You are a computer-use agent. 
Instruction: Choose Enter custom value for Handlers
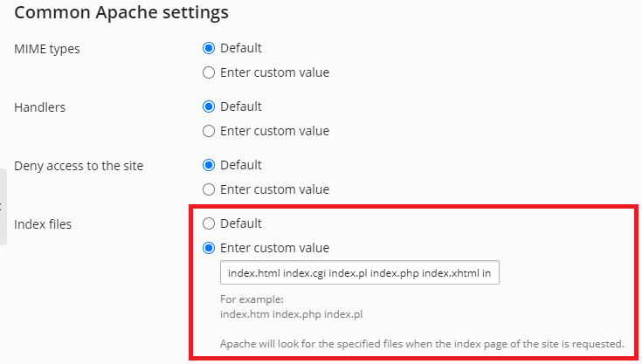click(x=209, y=131)
